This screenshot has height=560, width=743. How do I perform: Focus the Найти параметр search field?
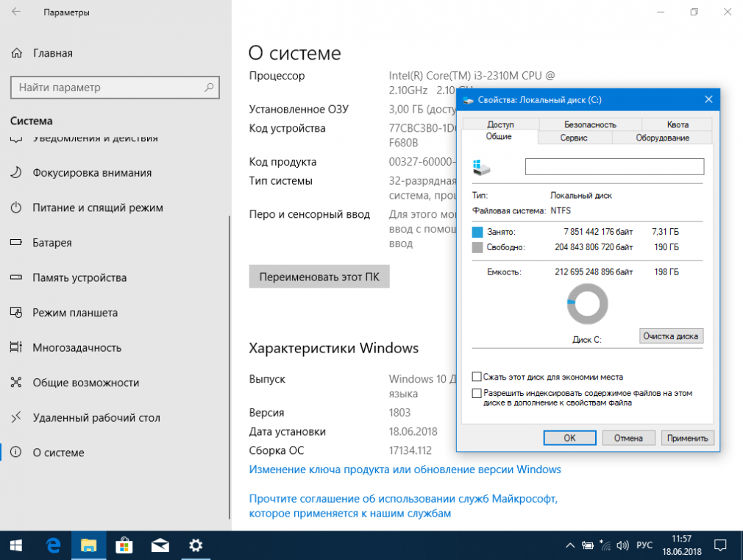115,88
